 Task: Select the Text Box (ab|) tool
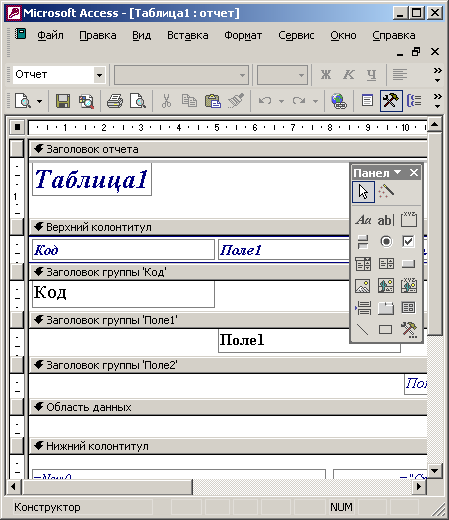coord(386,220)
